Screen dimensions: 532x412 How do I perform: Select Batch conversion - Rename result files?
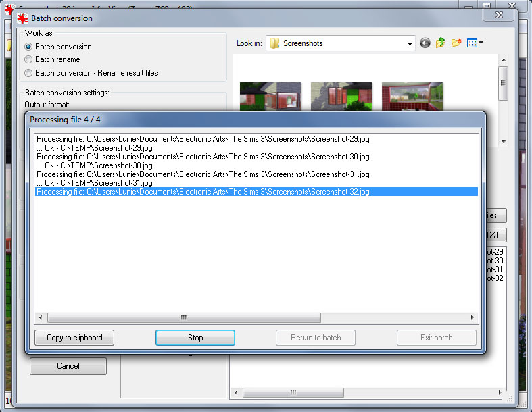(28, 73)
